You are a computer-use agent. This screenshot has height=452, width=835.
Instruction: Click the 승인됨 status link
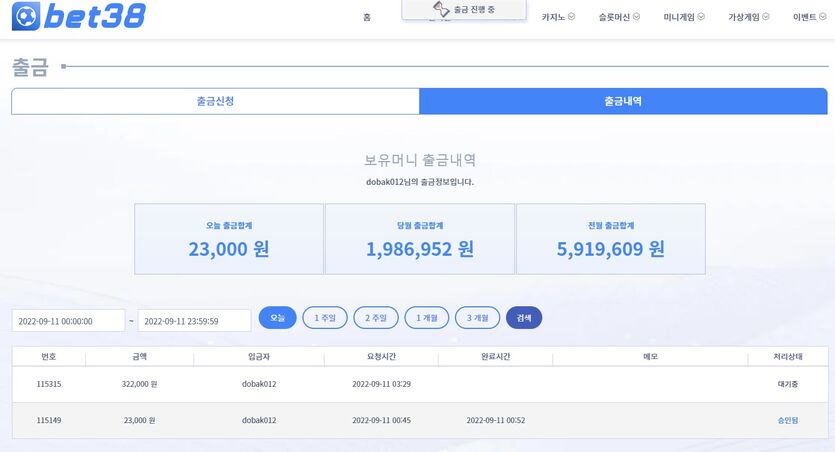pos(788,420)
